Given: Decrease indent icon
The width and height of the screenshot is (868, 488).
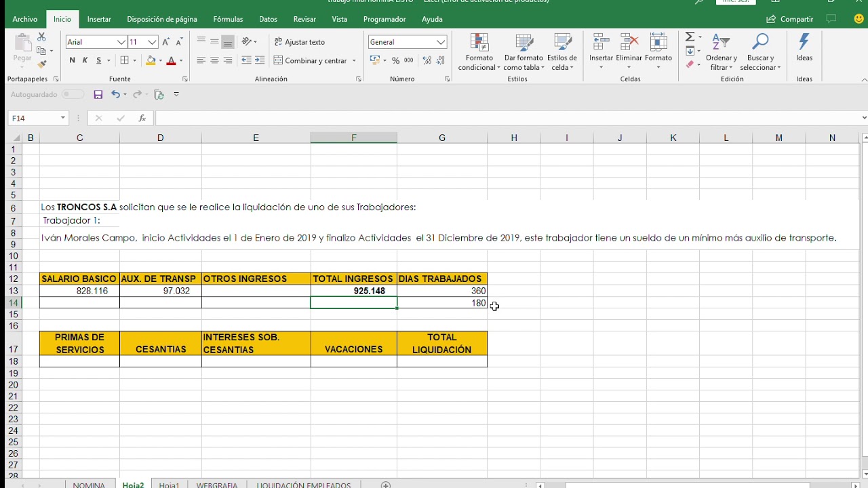Looking at the screenshot, I should (x=247, y=60).
